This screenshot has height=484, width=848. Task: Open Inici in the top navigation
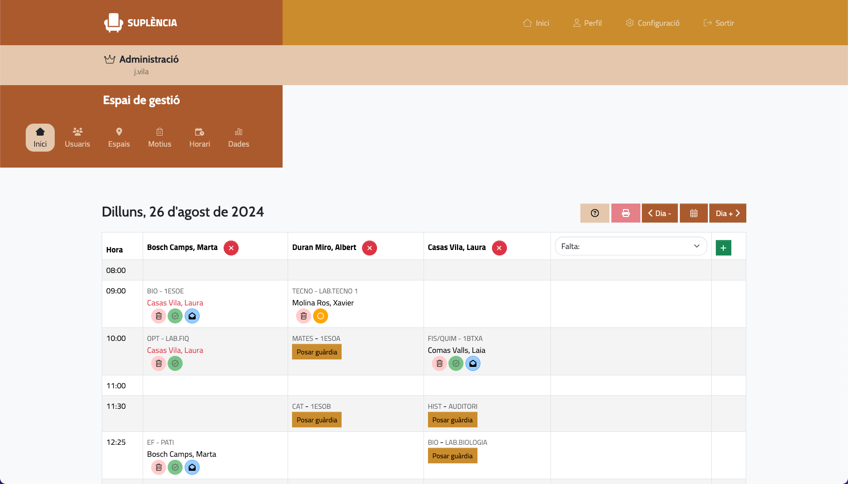536,23
